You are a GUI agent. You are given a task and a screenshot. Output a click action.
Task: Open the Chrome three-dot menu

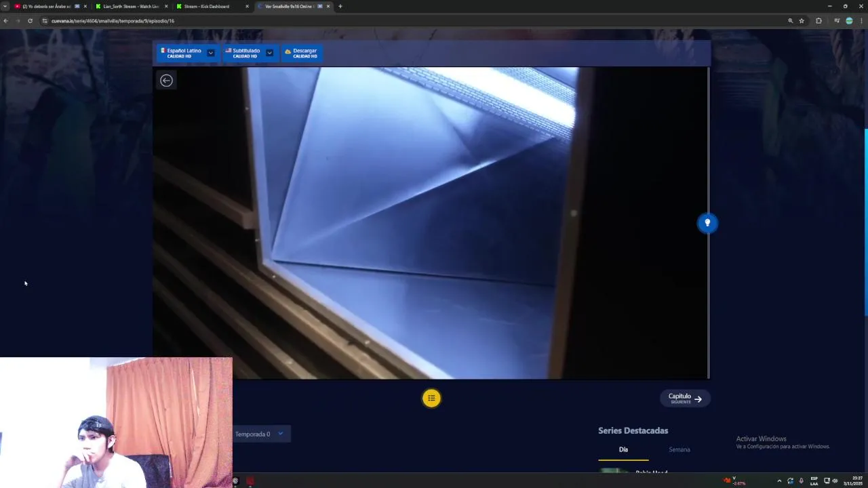pos(861,21)
